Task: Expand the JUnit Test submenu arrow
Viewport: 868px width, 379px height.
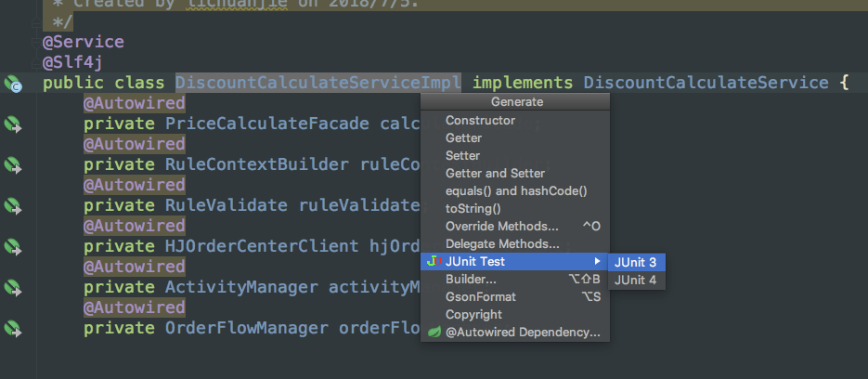Action: click(x=597, y=262)
